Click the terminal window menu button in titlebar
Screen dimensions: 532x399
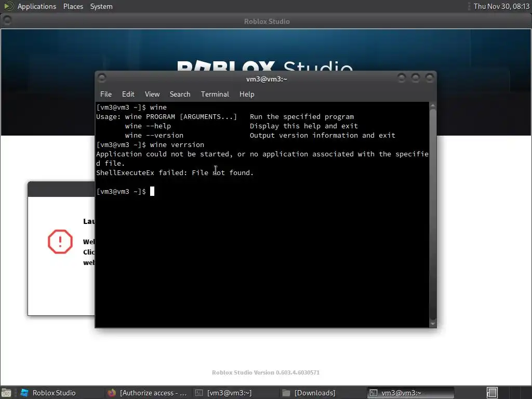pos(102,78)
